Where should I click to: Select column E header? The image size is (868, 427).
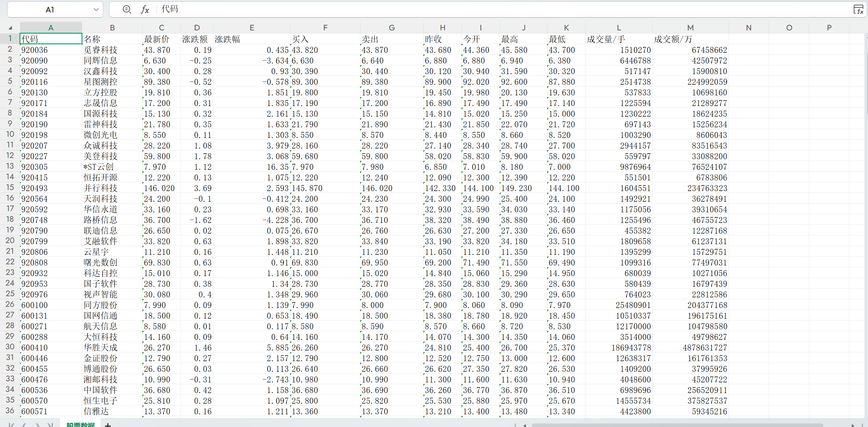[x=251, y=28]
